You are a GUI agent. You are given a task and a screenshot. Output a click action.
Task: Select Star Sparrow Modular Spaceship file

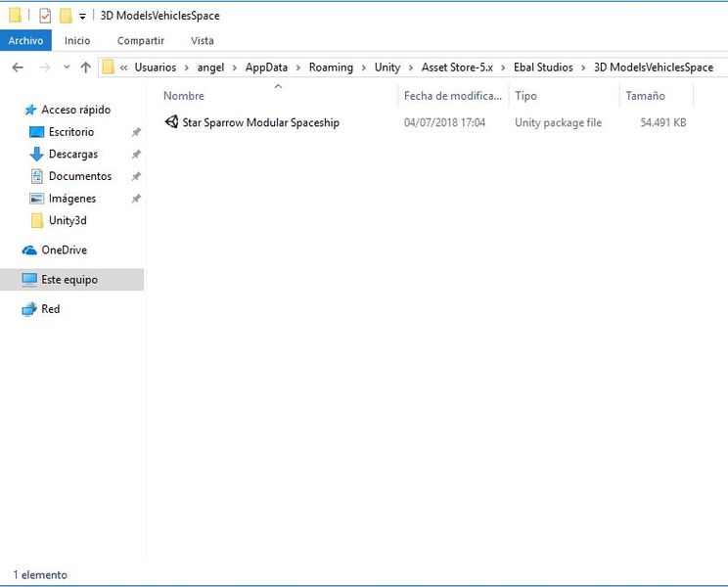click(x=260, y=122)
